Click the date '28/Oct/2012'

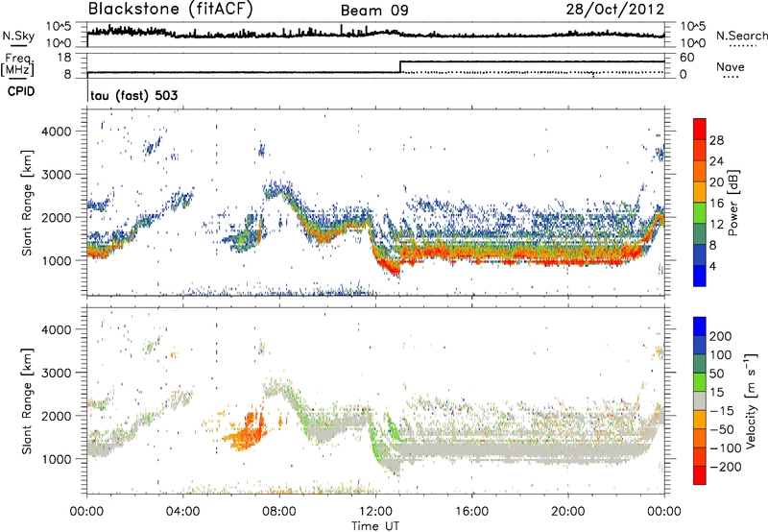point(615,10)
